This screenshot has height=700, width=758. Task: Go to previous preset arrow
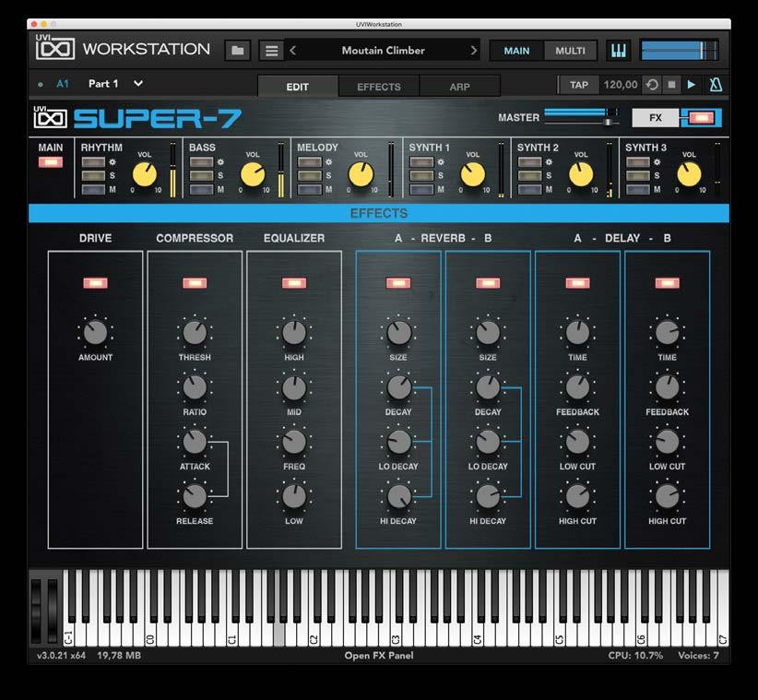coord(293,51)
